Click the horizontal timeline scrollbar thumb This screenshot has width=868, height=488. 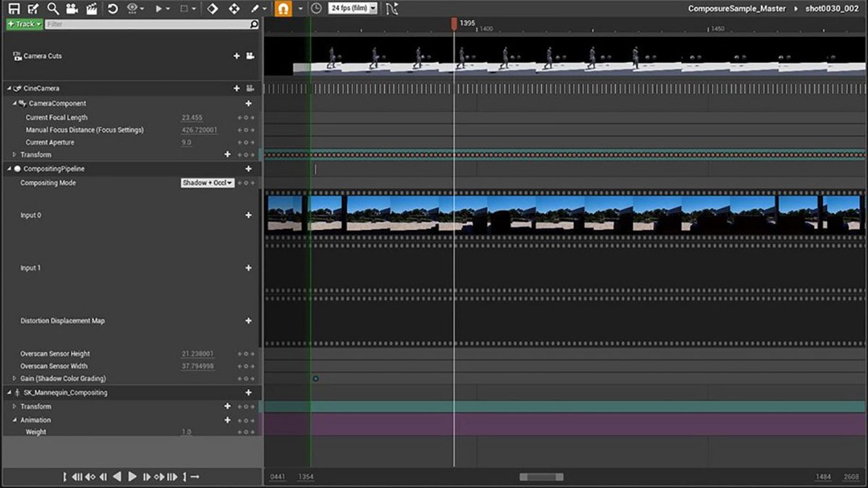point(541,477)
